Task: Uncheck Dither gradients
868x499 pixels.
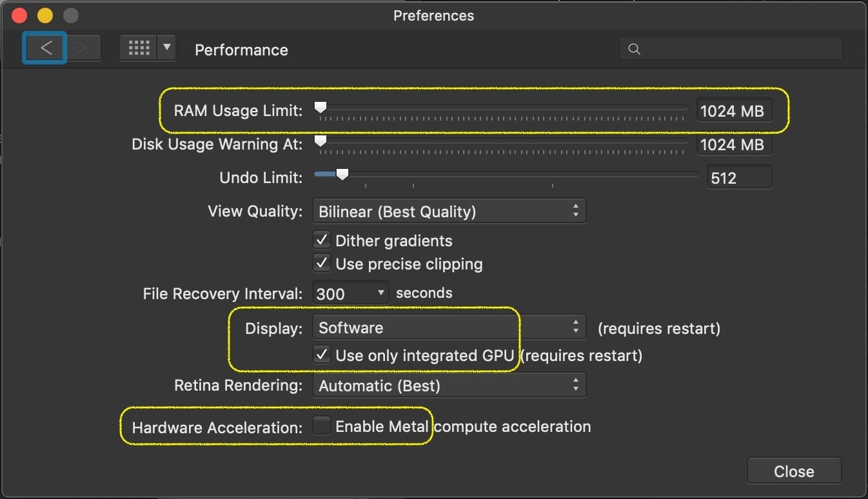Action: 322,239
